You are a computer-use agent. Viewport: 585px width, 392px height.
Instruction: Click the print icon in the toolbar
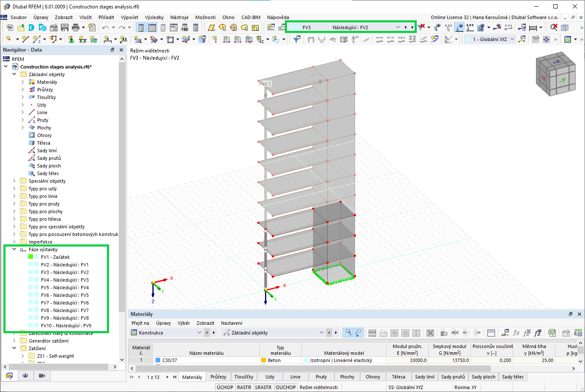click(76, 27)
